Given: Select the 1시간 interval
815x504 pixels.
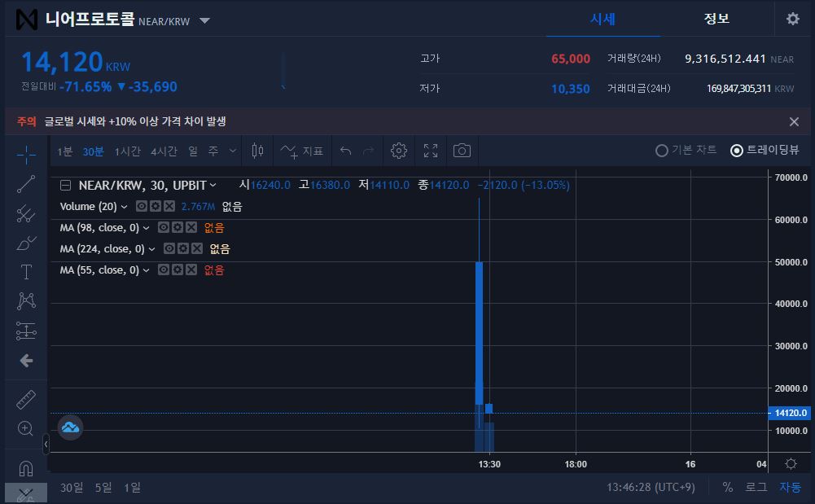Looking at the screenshot, I should tap(127, 151).
